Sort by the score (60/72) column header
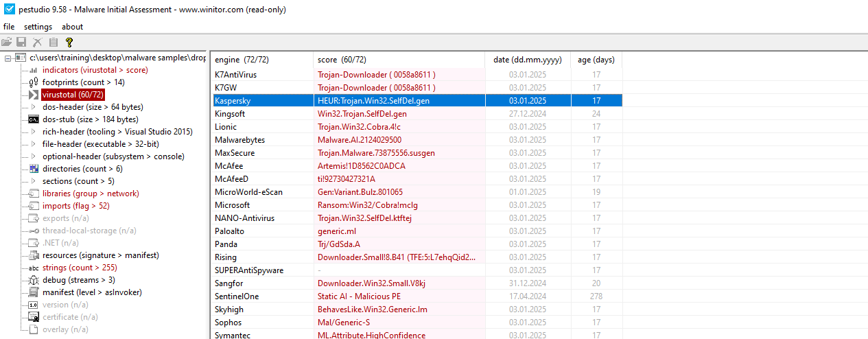The width and height of the screenshot is (868, 339). click(x=399, y=60)
